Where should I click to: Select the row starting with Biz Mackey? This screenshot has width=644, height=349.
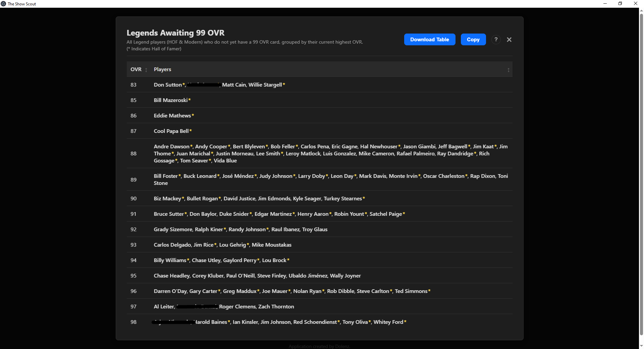[x=319, y=199]
